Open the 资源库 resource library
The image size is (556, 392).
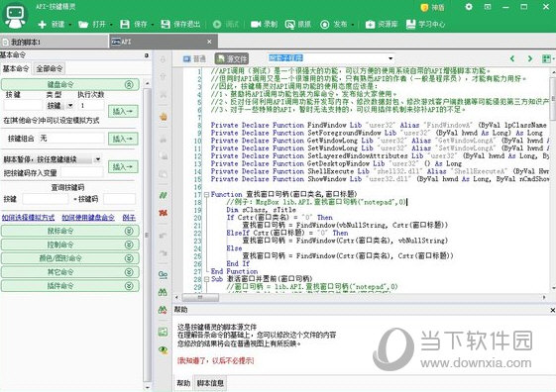(382, 24)
